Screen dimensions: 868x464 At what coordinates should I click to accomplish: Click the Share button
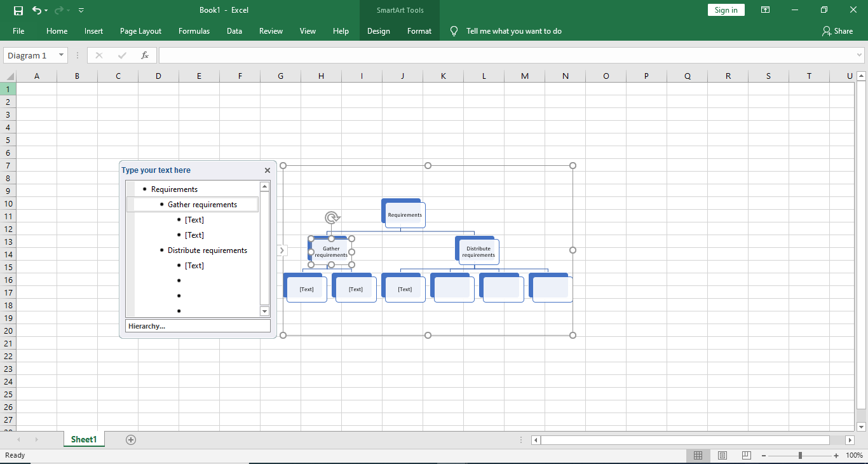coord(838,31)
